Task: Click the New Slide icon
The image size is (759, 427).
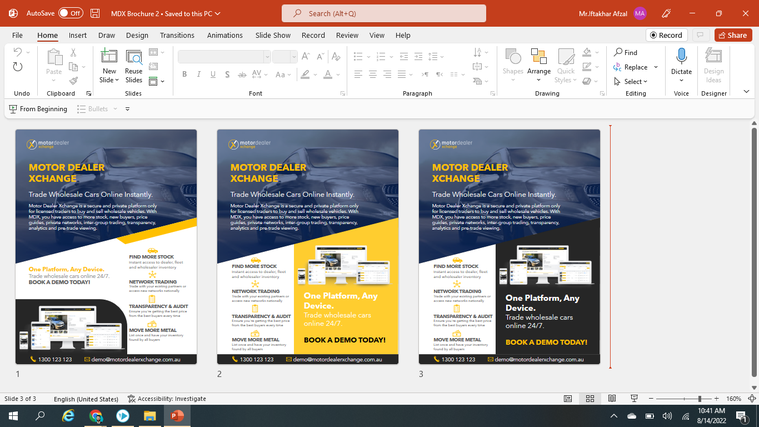Action: (109, 58)
